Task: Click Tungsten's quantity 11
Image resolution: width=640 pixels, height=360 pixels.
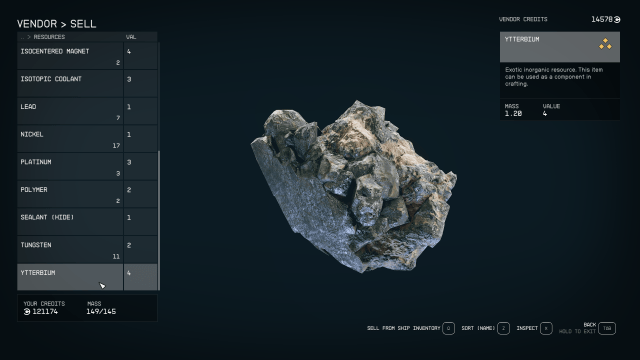Action: [x=116, y=256]
